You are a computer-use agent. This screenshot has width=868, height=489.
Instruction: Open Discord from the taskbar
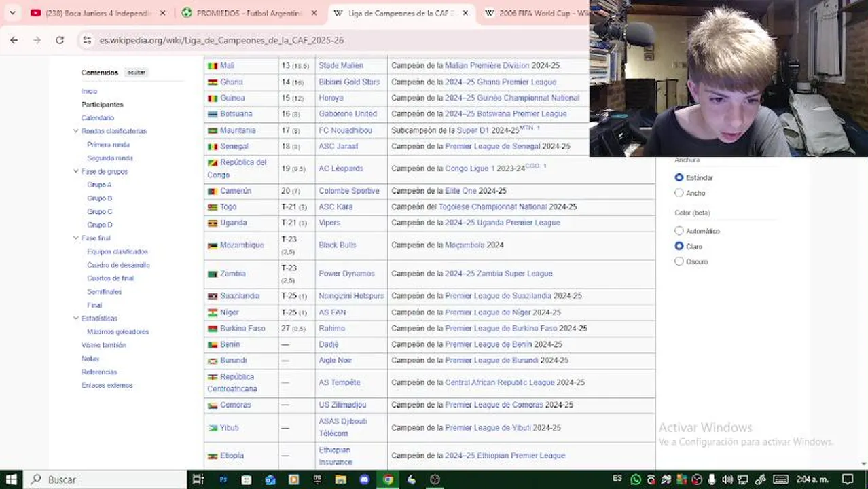coord(364,479)
